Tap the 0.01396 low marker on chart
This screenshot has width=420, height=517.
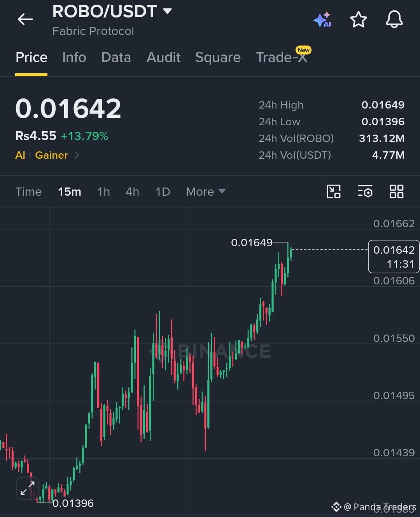(73, 503)
